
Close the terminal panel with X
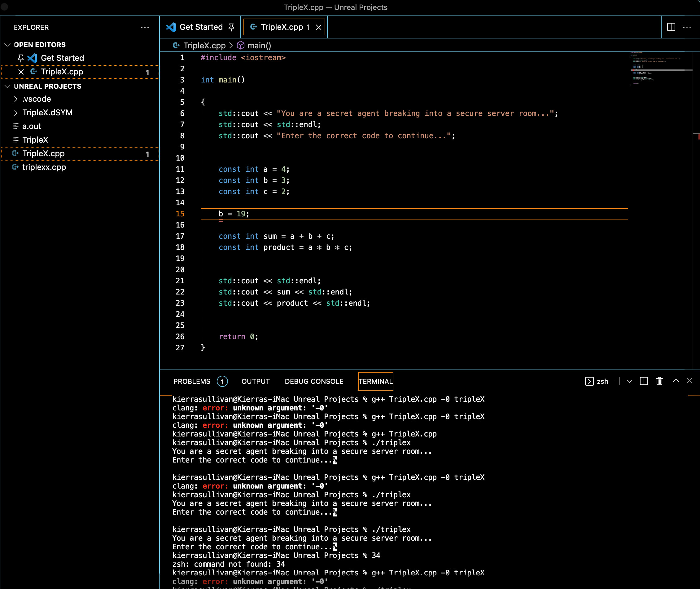tap(689, 381)
